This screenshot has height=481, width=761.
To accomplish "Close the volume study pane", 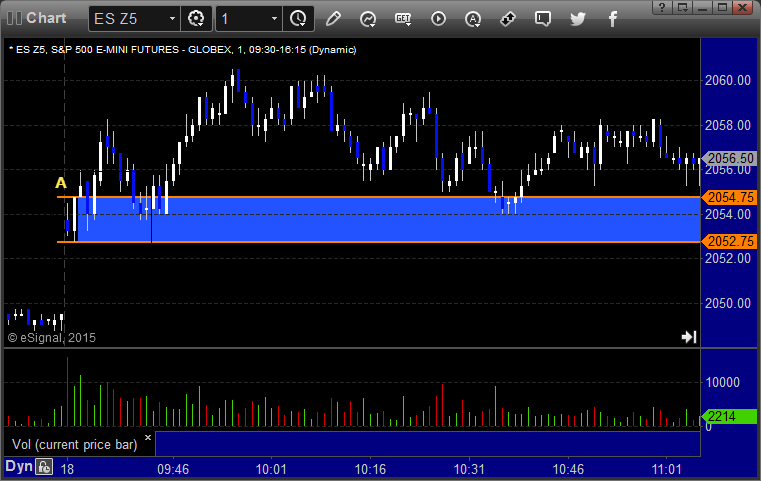I will 148,437.
